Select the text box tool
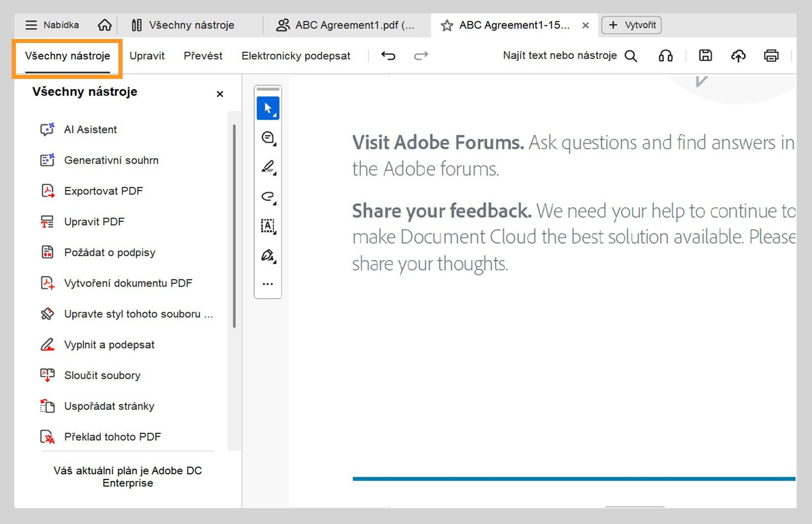812x524 pixels. point(267,226)
